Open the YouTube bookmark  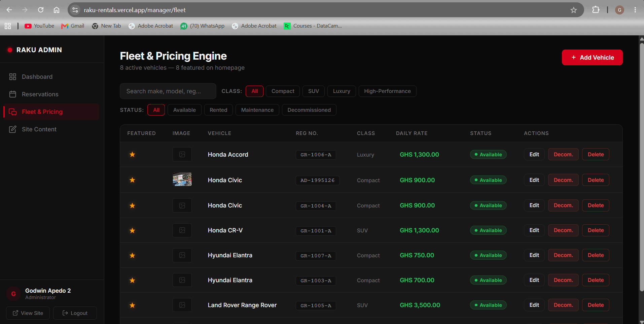tap(39, 26)
